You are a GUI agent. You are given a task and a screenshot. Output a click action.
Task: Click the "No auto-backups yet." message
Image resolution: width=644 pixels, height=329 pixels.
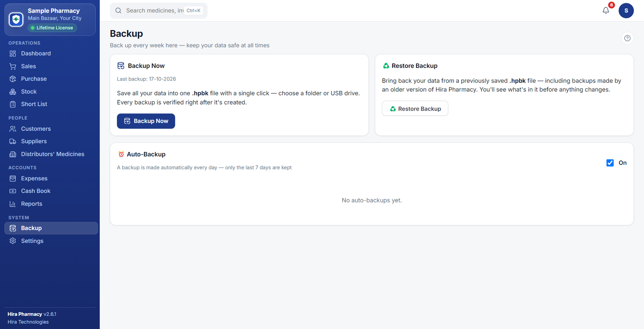(372, 200)
